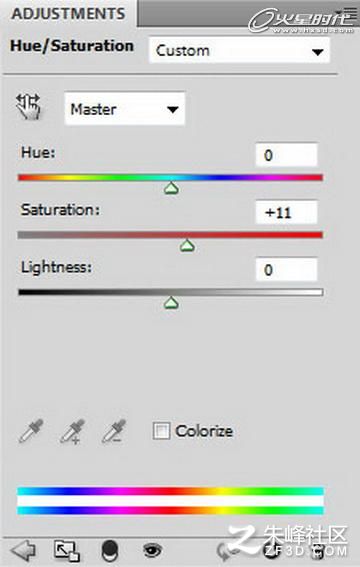This screenshot has height=567, width=360.
Task: Switch panel to expanded view icon
Action: [67, 551]
